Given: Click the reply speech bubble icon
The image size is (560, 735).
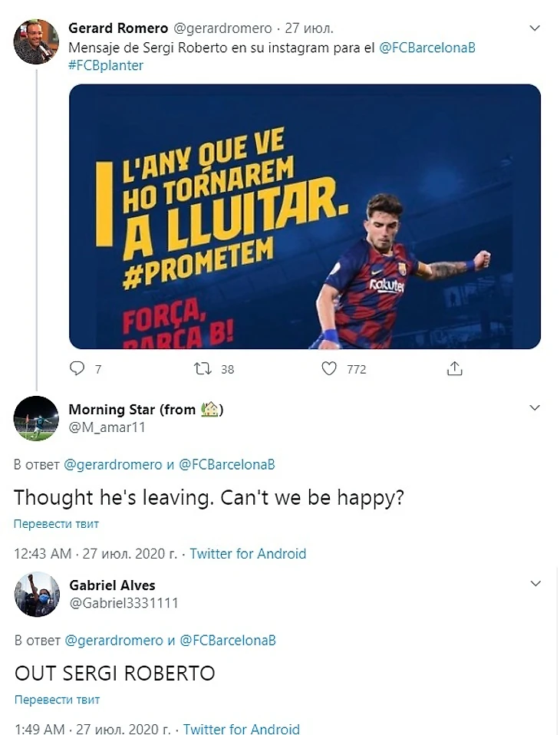Looking at the screenshot, I should coord(77,369).
